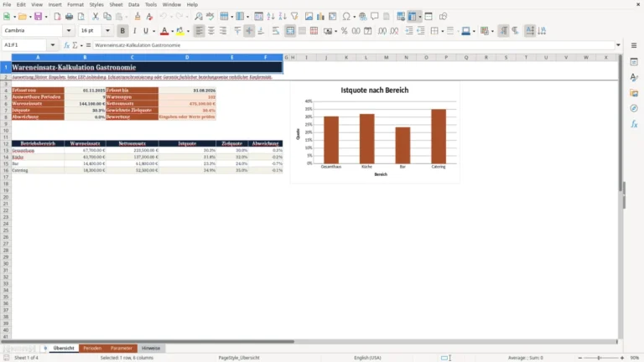The height and width of the screenshot is (362, 644).
Task: Open the Borders dropdown arrow
Action: (x=443, y=31)
